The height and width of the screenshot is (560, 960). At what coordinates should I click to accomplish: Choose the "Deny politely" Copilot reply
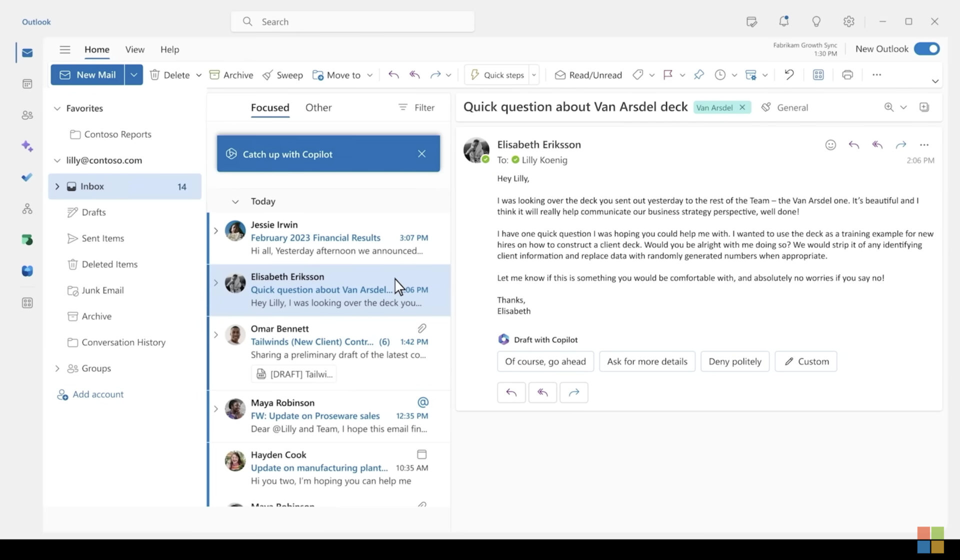click(734, 361)
